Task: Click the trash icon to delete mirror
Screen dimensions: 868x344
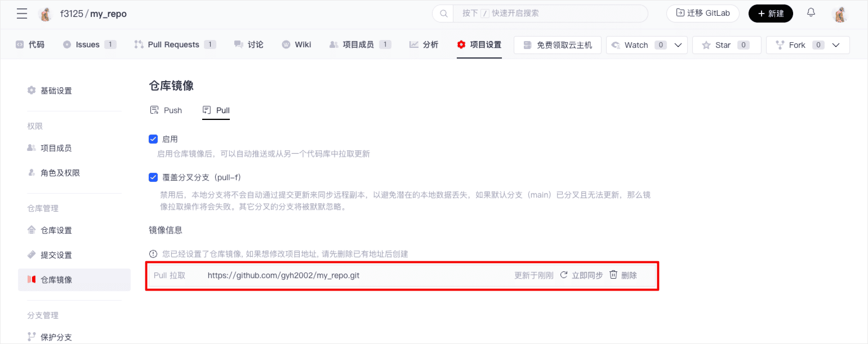Action: (x=613, y=275)
